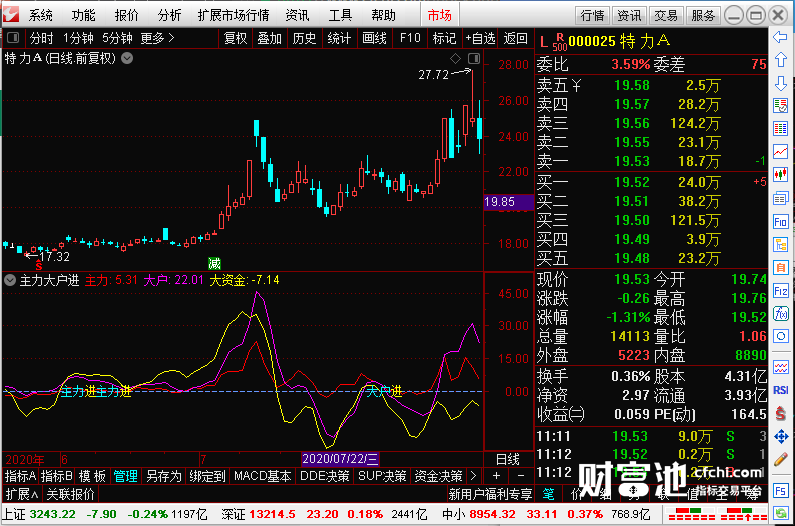
Task: Click the 管理 indicator button
Action: coord(125,476)
